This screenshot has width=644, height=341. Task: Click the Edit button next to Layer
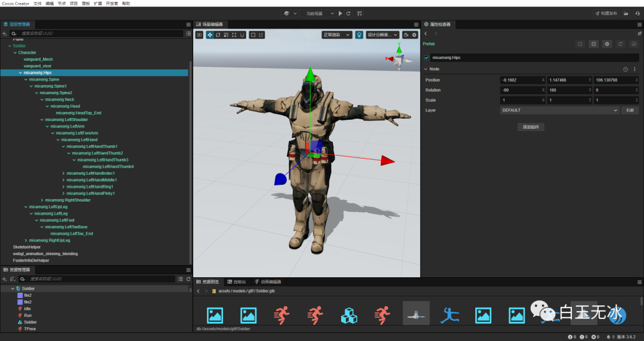pyautogui.click(x=630, y=110)
